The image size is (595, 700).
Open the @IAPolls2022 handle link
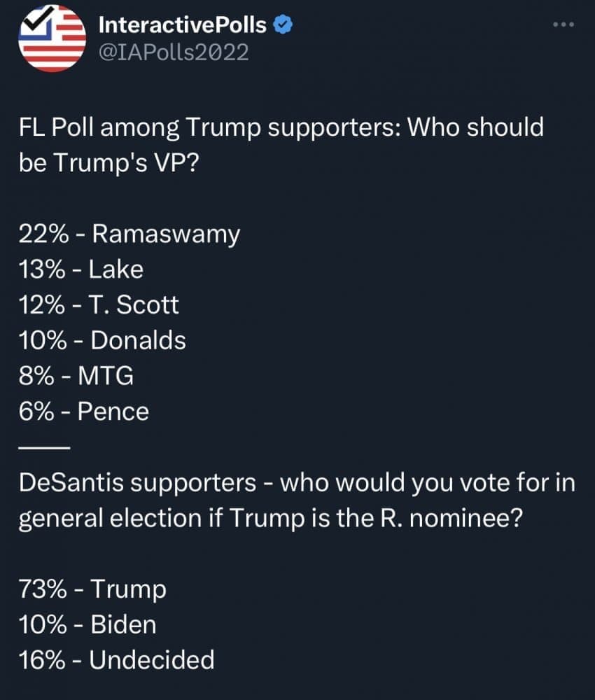click(174, 52)
